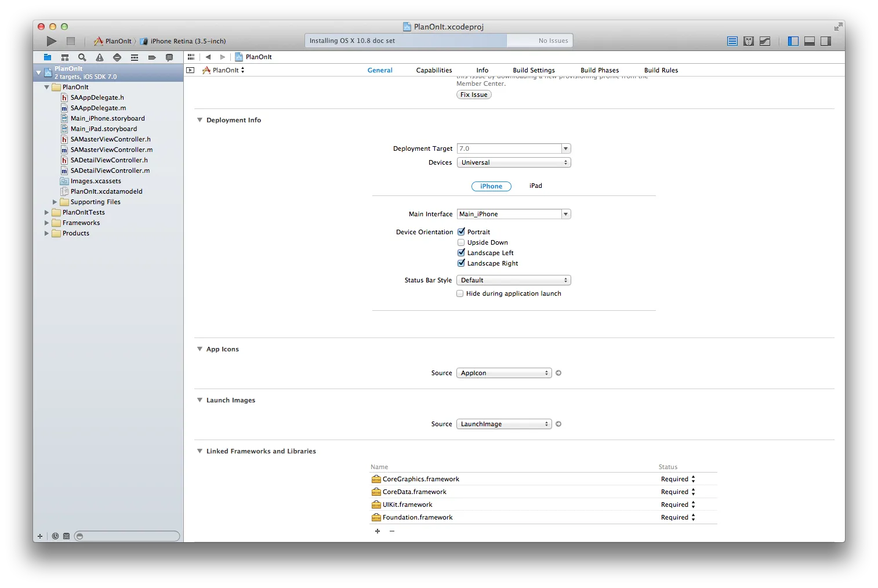This screenshot has width=878, height=588.
Task: Collapse the Deployment Info section
Action: coord(200,120)
